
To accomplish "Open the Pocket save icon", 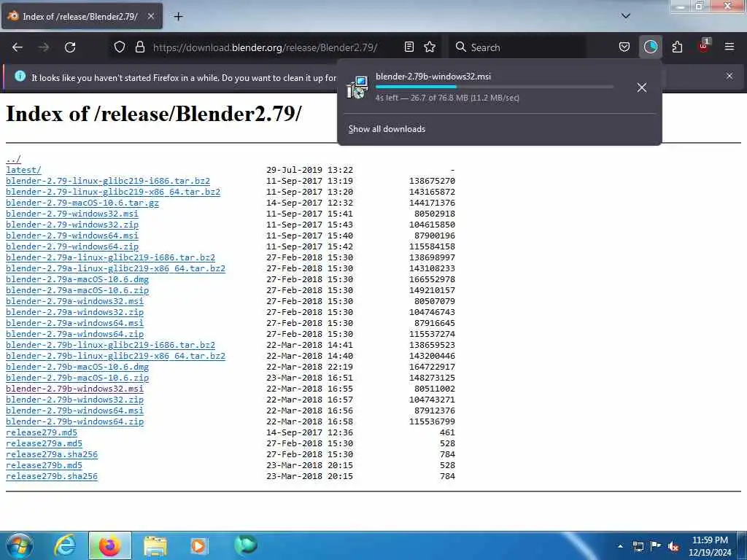I will tap(624, 47).
